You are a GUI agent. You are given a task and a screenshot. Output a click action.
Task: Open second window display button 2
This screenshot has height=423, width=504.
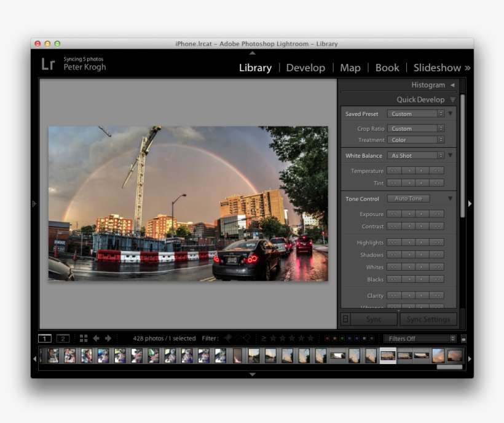[x=63, y=338]
